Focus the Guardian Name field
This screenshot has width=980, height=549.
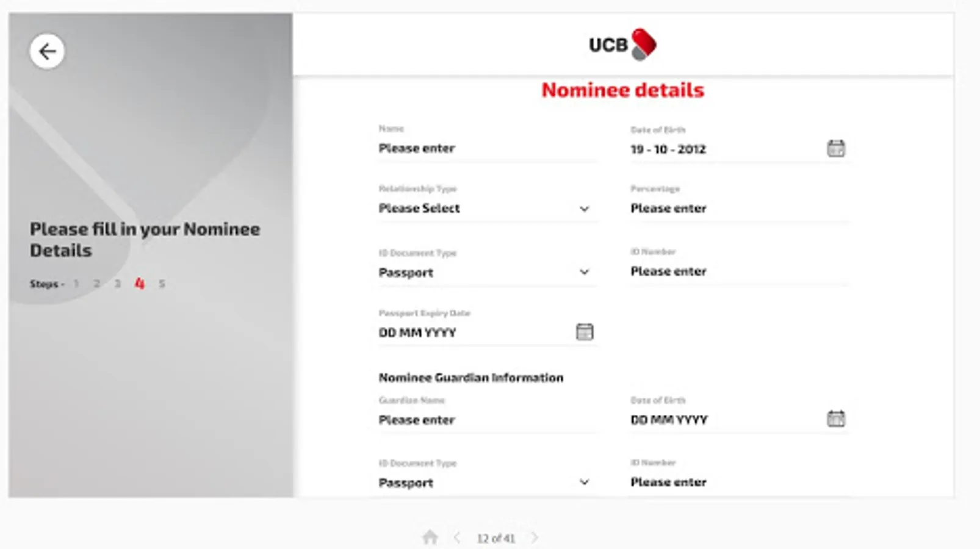(486, 420)
